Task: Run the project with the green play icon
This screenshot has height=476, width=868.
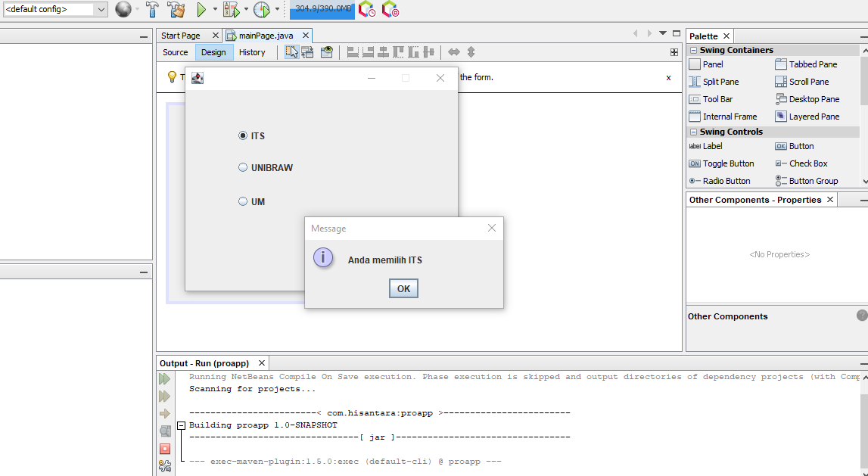Action: point(201,10)
